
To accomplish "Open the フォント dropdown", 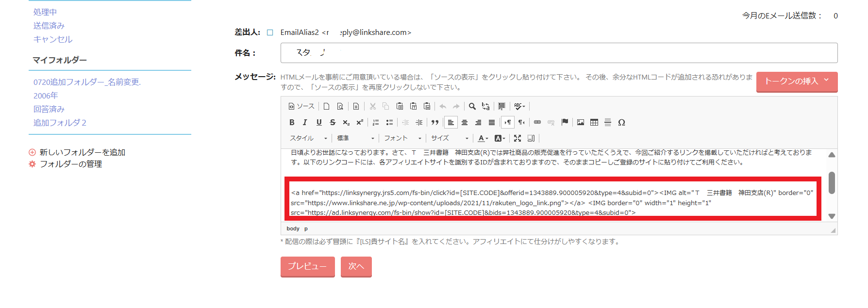I will 402,138.
